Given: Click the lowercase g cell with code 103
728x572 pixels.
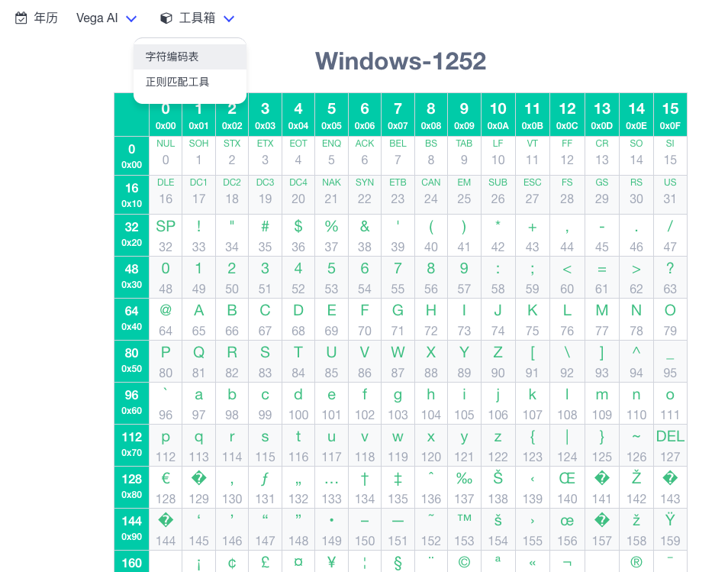Looking at the screenshot, I should (398, 403).
